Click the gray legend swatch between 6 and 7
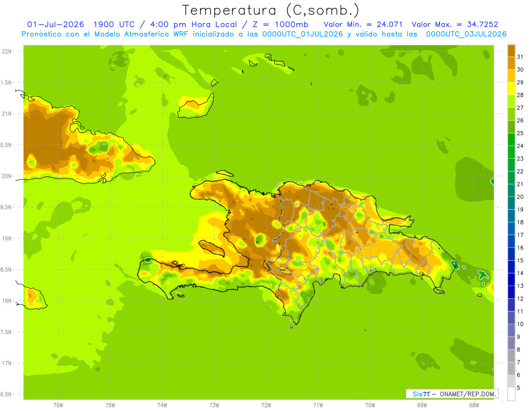 click(x=511, y=368)
